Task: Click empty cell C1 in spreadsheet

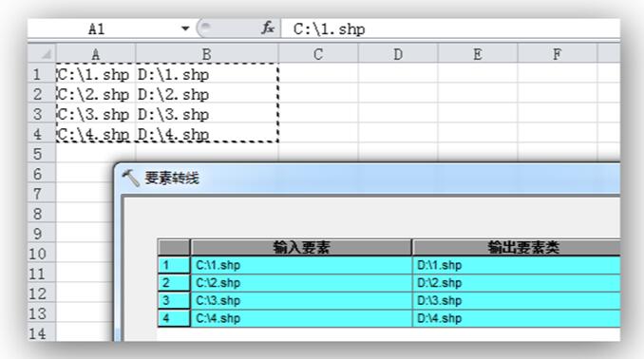Action: (318, 74)
